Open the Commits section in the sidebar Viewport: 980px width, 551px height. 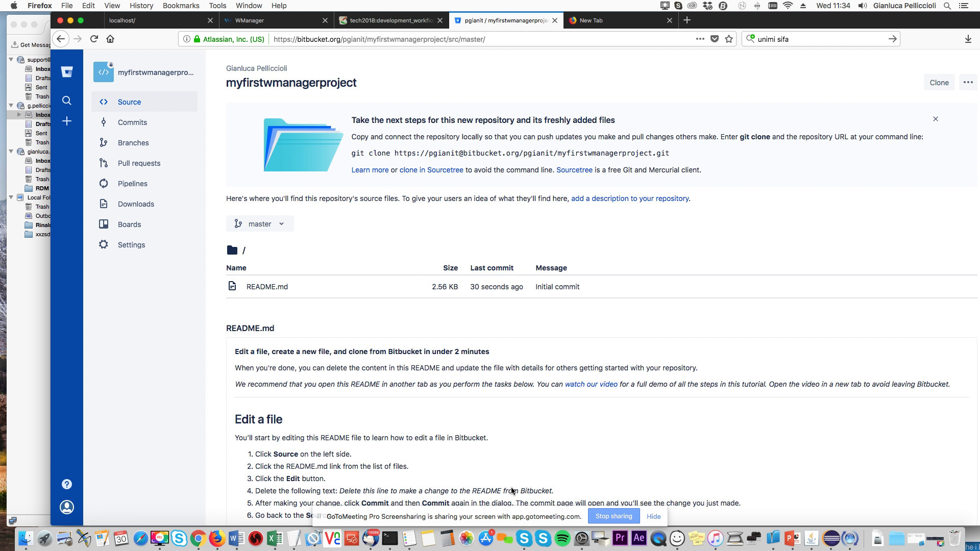[132, 122]
